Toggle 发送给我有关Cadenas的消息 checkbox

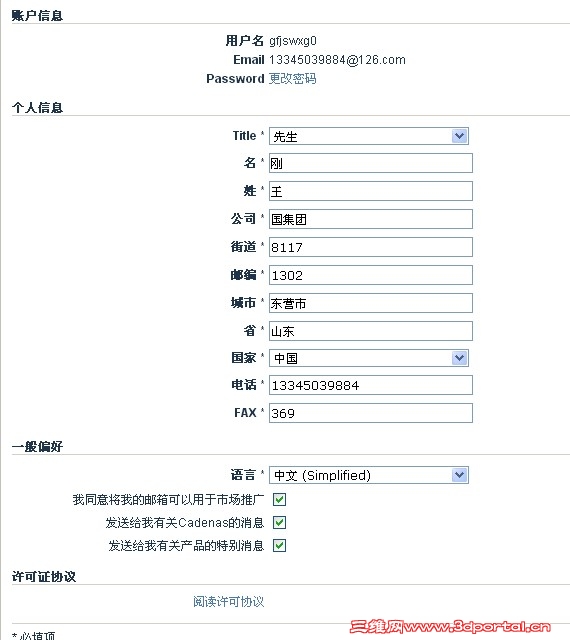coord(279,522)
